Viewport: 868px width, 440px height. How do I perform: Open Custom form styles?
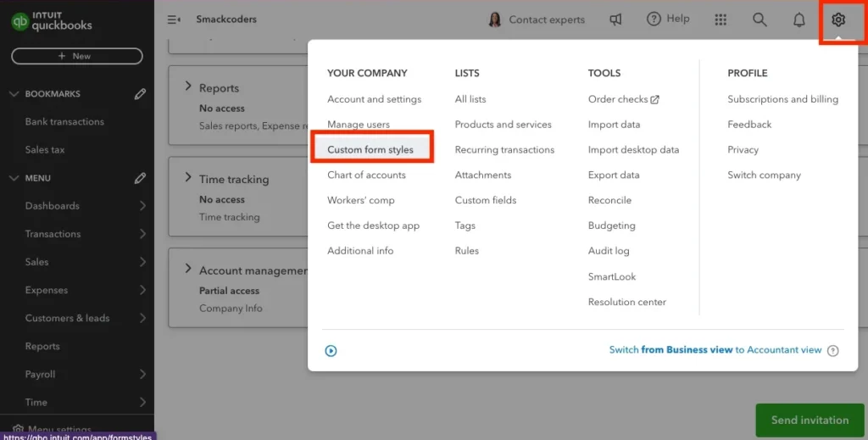pyautogui.click(x=370, y=150)
